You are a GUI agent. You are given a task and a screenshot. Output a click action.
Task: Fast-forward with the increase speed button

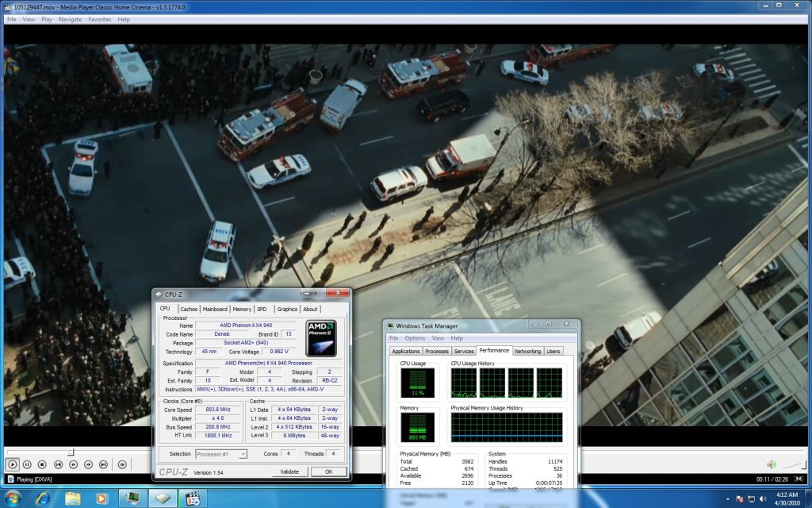click(x=89, y=464)
